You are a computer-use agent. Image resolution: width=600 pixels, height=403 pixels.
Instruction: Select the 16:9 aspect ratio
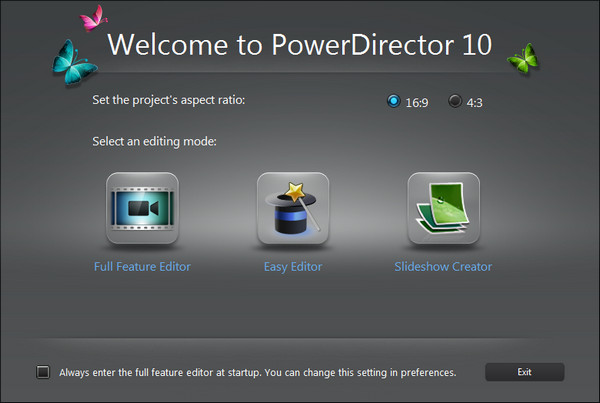393,101
